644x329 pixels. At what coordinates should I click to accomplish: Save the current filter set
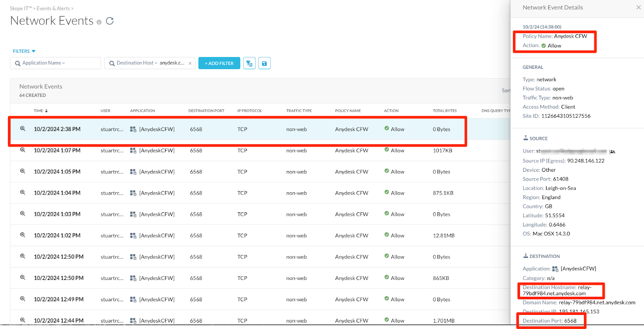(x=264, y=63)
